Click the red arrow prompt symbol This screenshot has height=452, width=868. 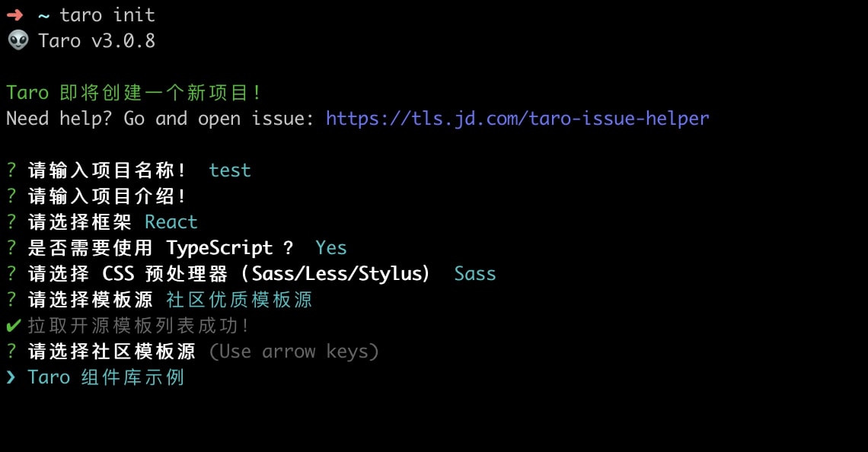pyautogui.click(x=15, y=15)
